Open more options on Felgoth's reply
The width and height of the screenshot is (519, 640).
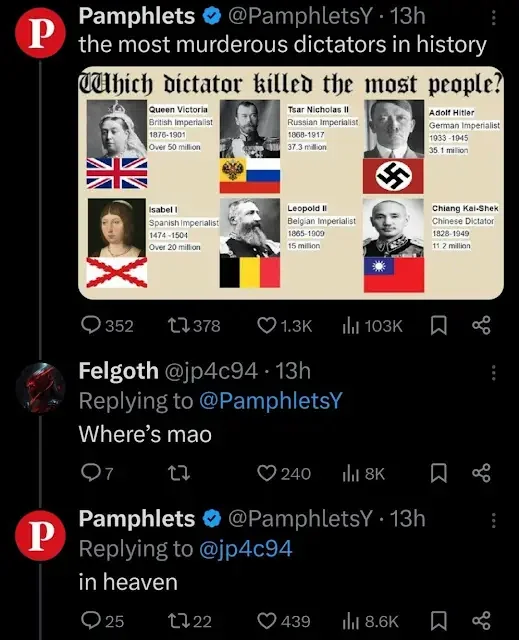point(494,373)
